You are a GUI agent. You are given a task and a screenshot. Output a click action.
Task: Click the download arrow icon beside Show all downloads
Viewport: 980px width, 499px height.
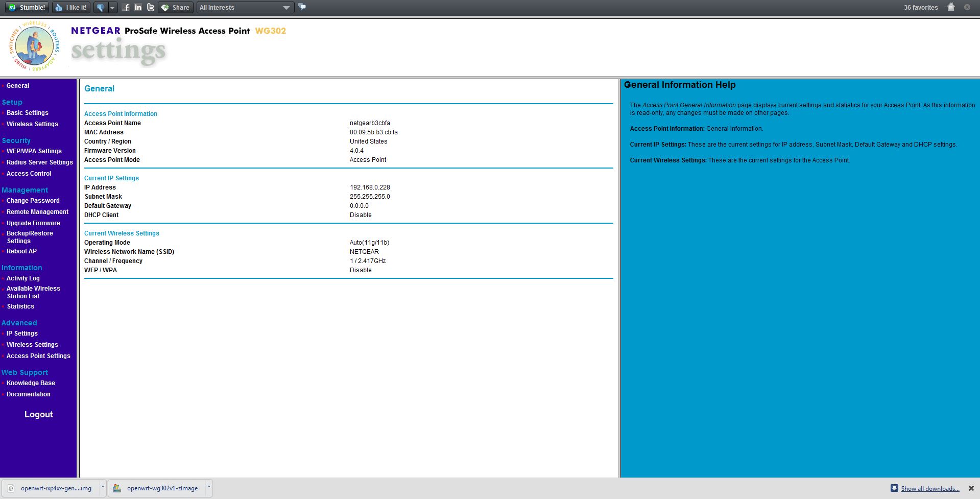pyautogui.click(x=894, y=488)
